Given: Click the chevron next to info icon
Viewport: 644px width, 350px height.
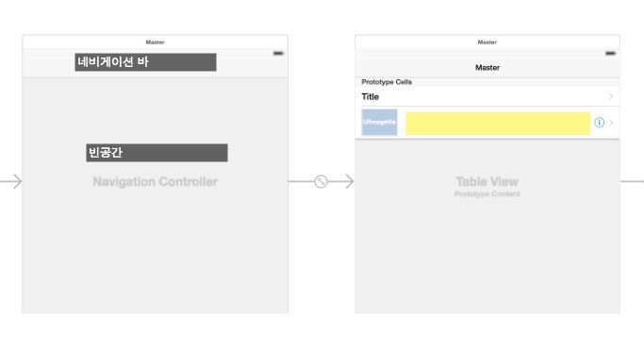Looking at the screenshot, I should (612, 123).
